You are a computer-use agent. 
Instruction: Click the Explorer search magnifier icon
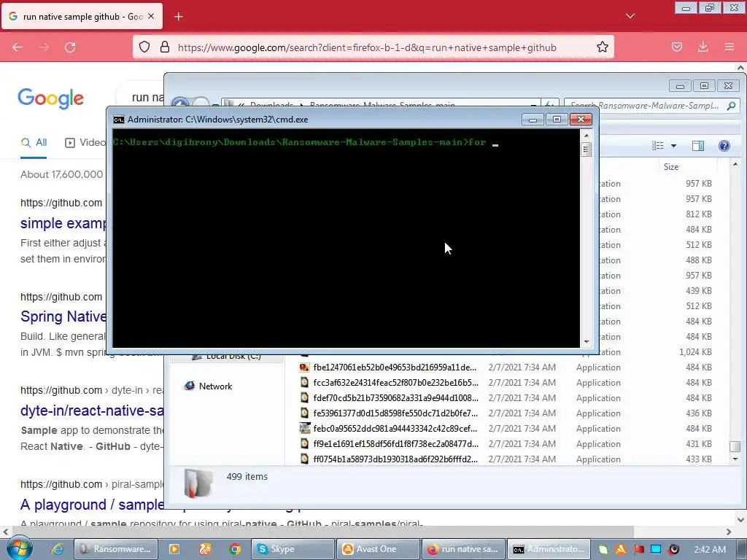[731, 106]
